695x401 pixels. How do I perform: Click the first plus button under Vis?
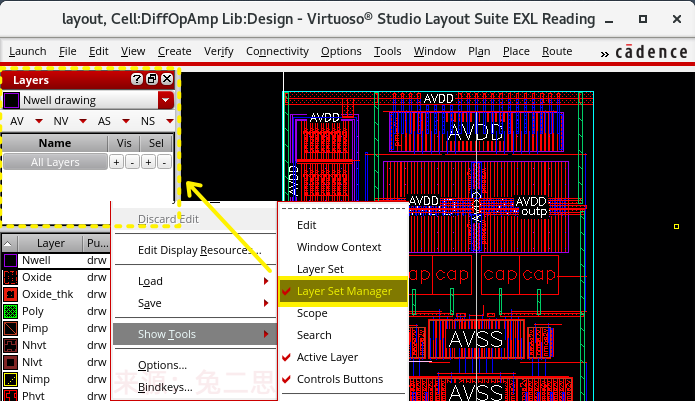[x=116, y=162]
